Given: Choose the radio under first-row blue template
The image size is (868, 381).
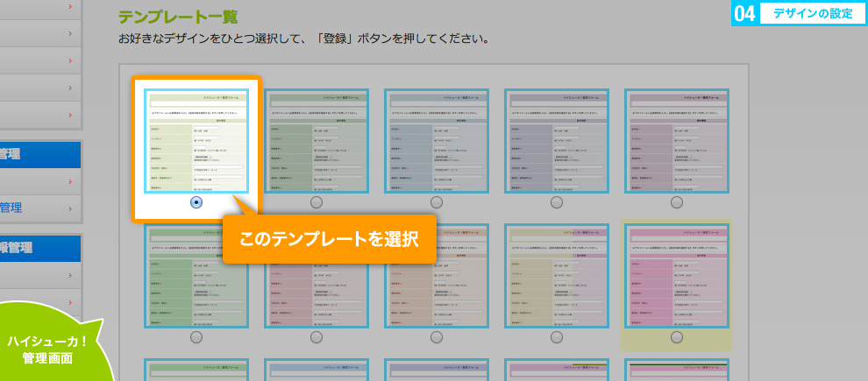Looking at the screenshot, I should (x=437, y=202).
